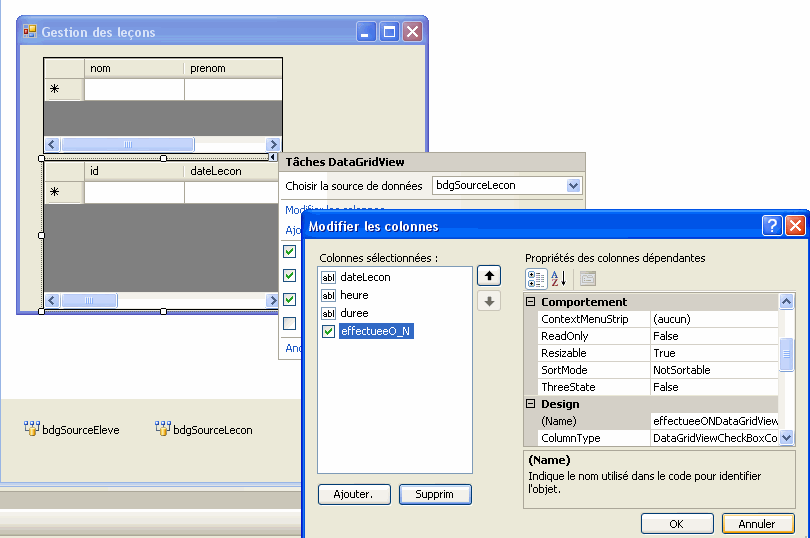Screen dimensions: 810x538
Task: Click the effectueeONDataGridView name value field
Action: click(x=714, y=421)
